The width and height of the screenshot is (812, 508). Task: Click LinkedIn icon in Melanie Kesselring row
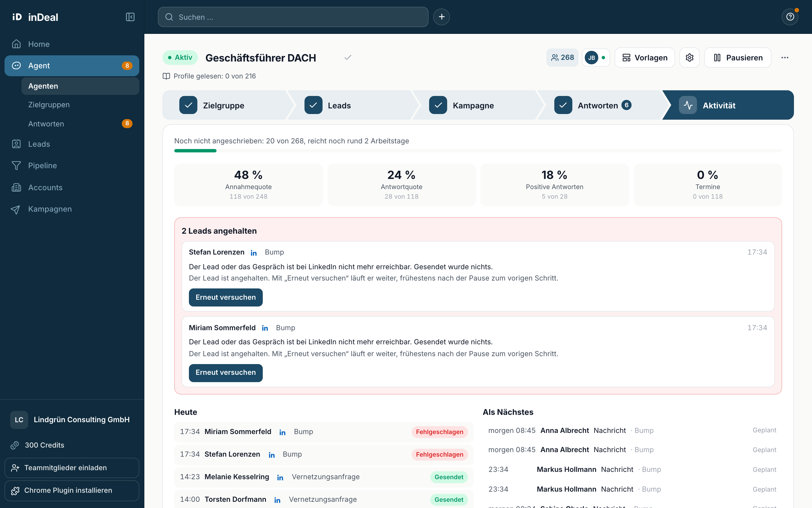280,478
